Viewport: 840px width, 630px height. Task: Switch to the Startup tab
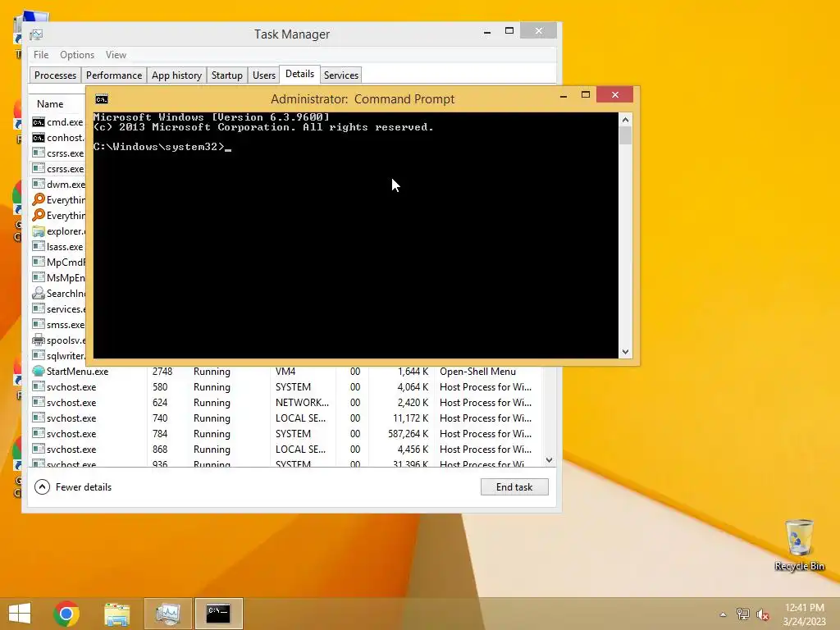pos(226,75)
